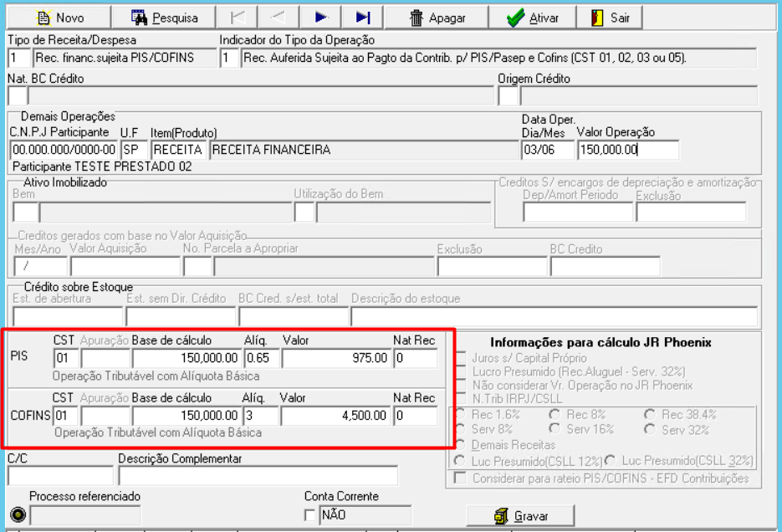The width and height of the screenshot is (782, 532).
Task: Click Conta Corrente NÃO field
Action: click(365, 515)
